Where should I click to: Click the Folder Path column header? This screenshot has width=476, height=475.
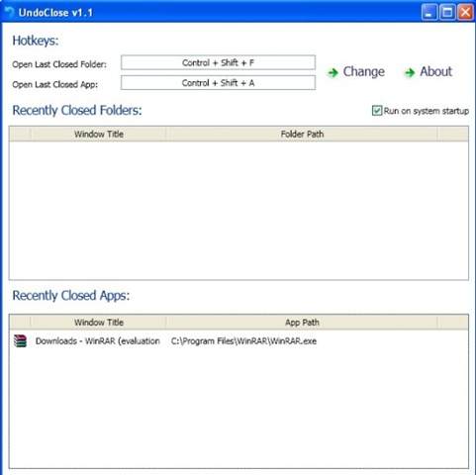(x=302, y=135)
